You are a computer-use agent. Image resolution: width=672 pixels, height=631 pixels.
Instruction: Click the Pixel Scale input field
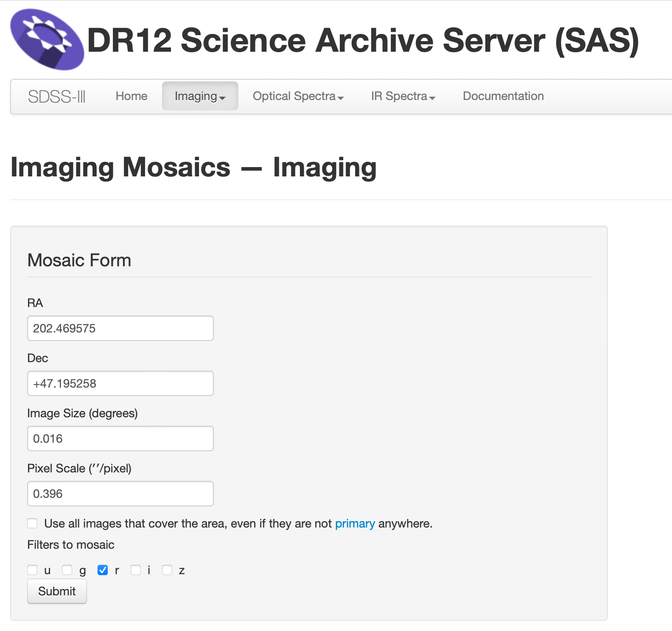[120, 494]
